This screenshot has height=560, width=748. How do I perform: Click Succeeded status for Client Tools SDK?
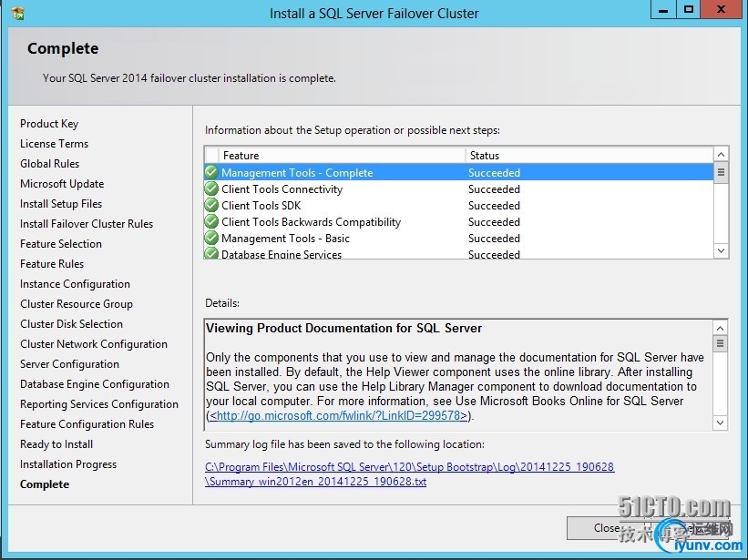(494, 206)
